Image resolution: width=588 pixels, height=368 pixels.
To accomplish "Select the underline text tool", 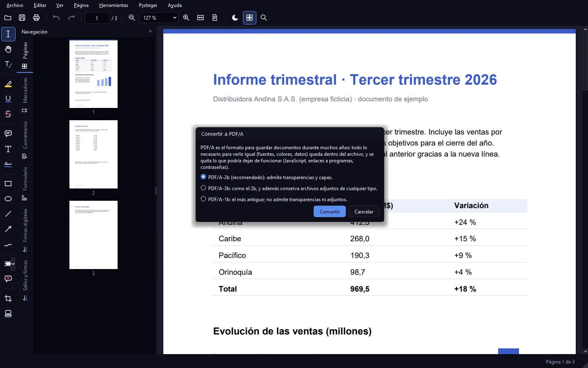I will point(8,99).
